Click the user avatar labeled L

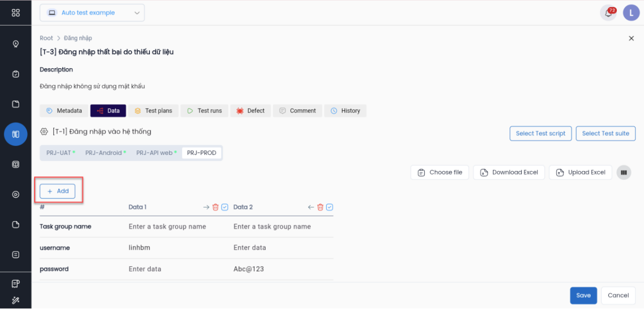point(631,13)
